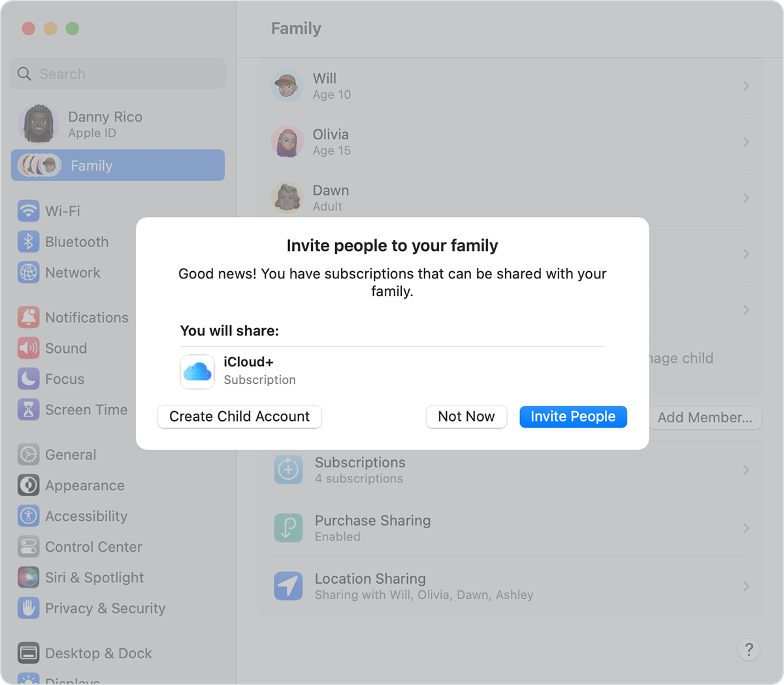Image resolution: width=784 pixels, height=685 pixels.
Task: Click inside the Search field
Action: coord(118,73)
